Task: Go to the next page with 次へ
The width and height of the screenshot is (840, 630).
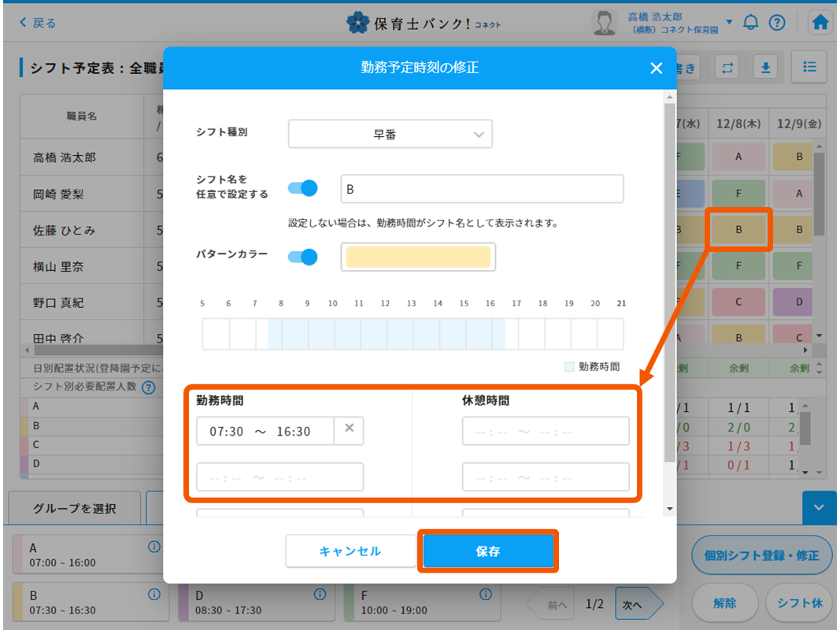Action: [x=635, y=605]
